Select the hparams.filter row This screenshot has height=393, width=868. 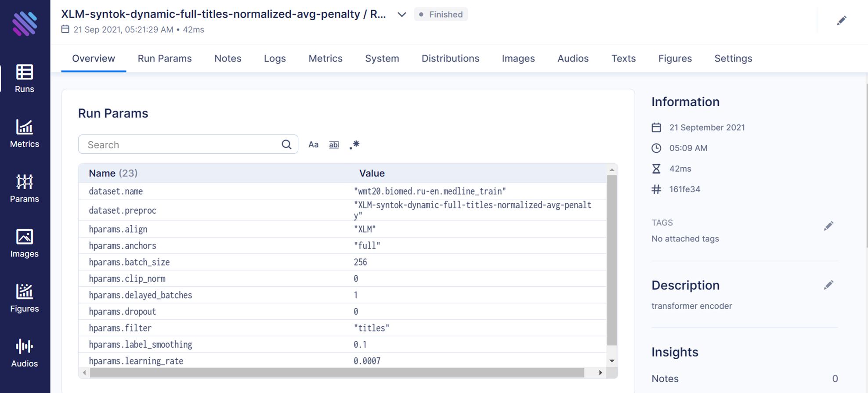343,328
